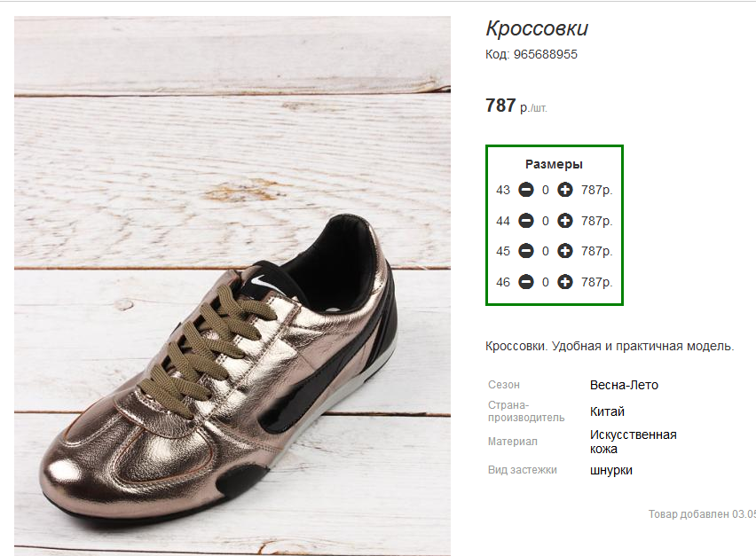756x556 pixels.
Task: Increase quantity for size 46
Action: [x=564, y=282]
